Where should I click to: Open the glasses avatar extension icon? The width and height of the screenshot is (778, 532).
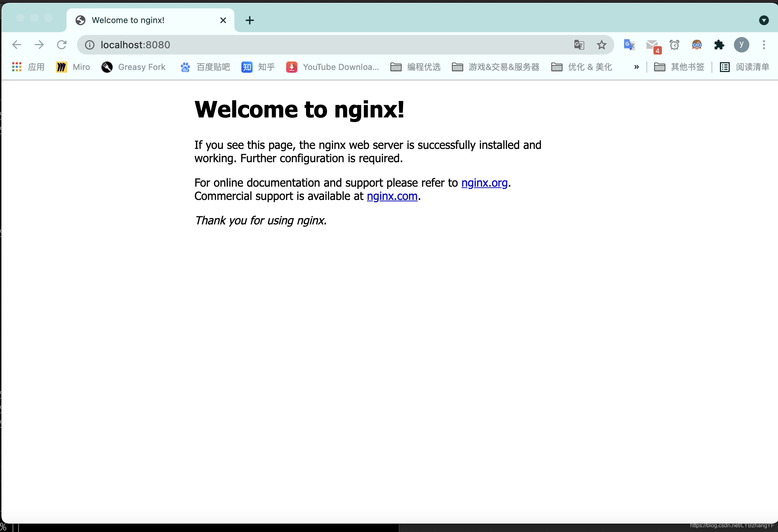click(697, 45)
